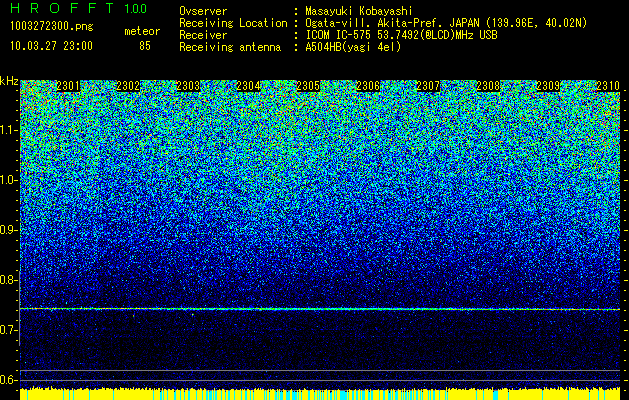Click the date stamp 10.03.27 23:00
The height and width of the screenshot is (400, 629).
[51, 46]
